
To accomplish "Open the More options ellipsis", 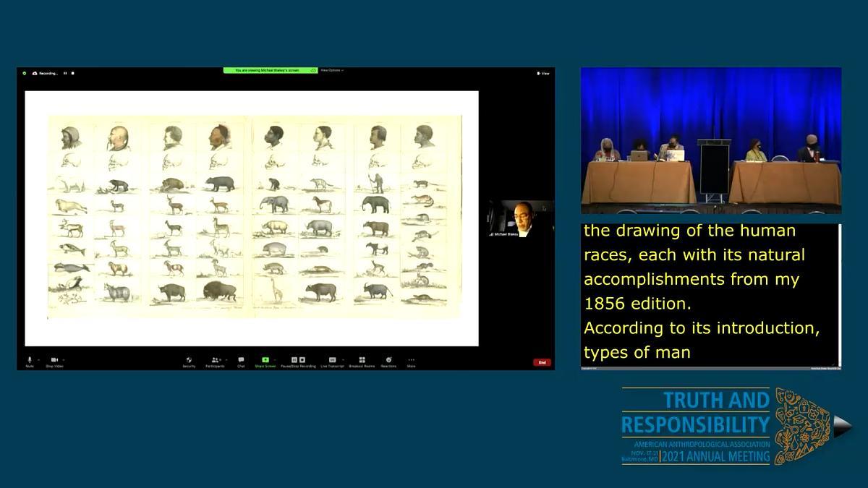I will (411, 360).
